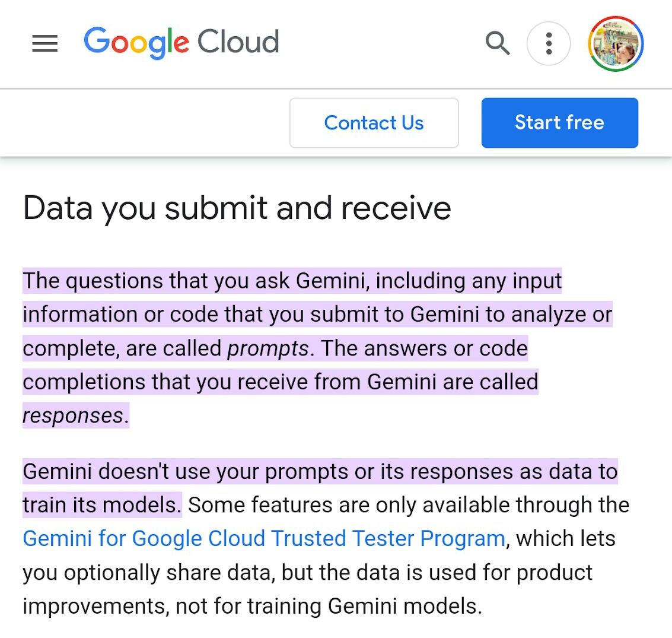Click the circular profile picture ring
Screen dimensions: 672x638
(616, 43)
